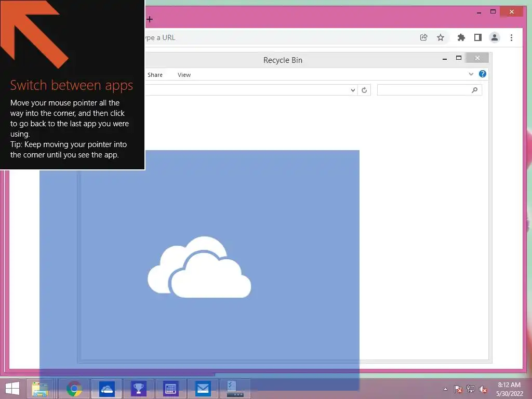Open Chrome's three-dot menu
The height and width of the screenshot is (399, 532).
coord(511,37)
